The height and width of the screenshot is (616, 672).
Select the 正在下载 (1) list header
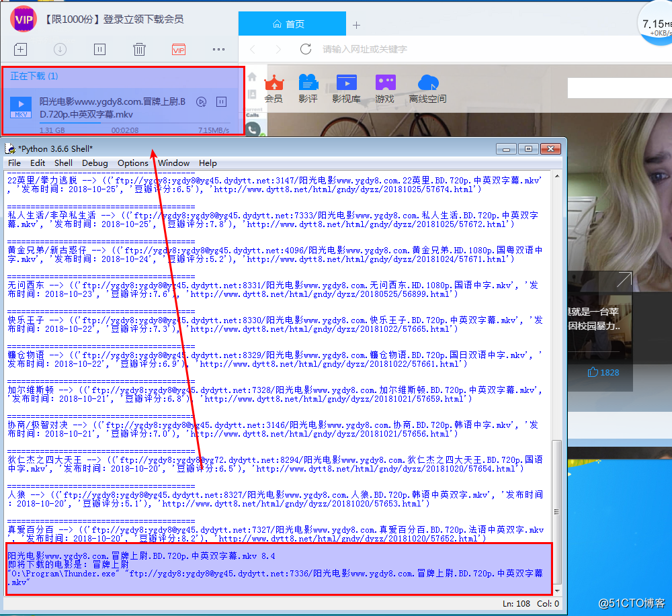[34, 76]
